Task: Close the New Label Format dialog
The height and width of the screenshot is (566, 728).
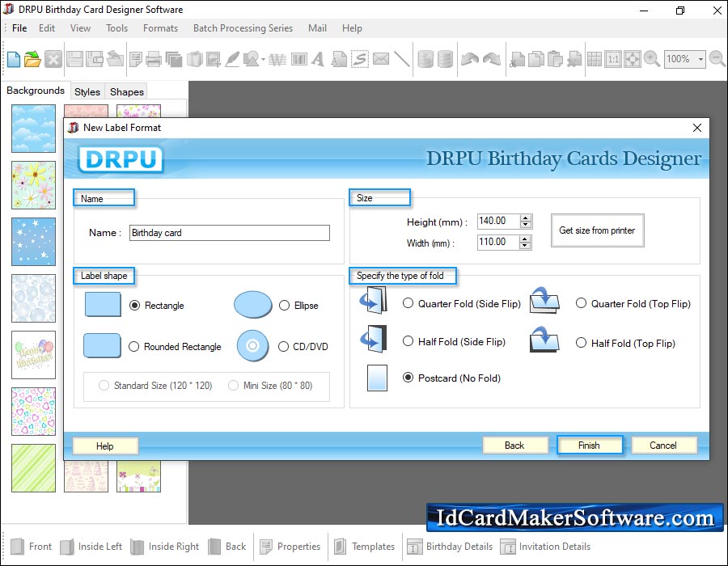Action: tap(697, 128)
